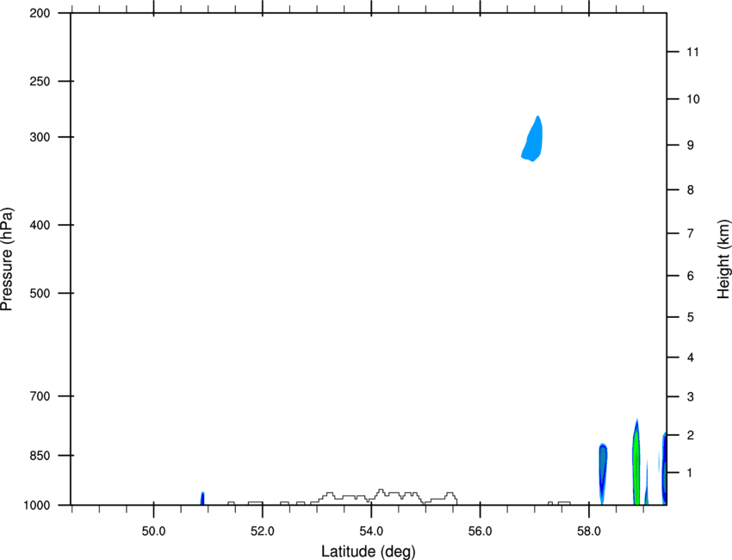Pick the 3 km height label
Image resolution: width=732 pixels, height=560 pixels.
pos(691,397)
